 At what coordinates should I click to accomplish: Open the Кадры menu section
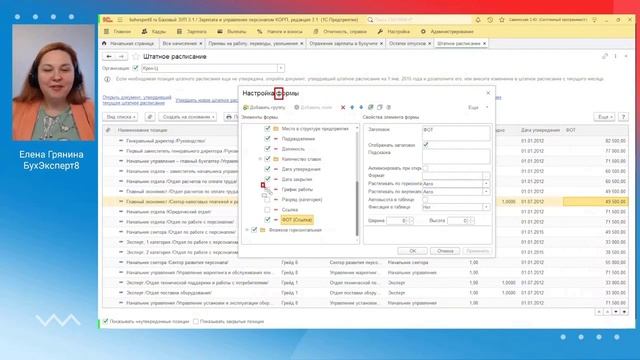(x=154, y=31)
